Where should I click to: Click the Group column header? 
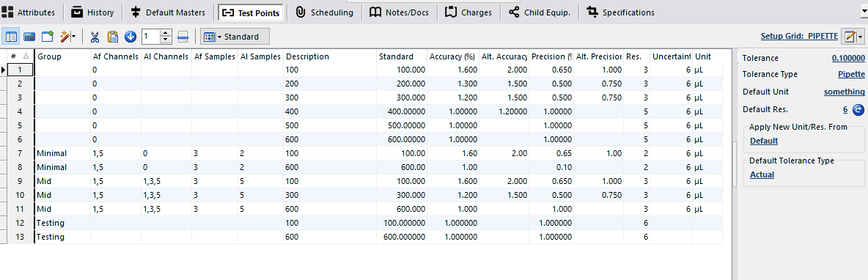[x=62, y=56]
